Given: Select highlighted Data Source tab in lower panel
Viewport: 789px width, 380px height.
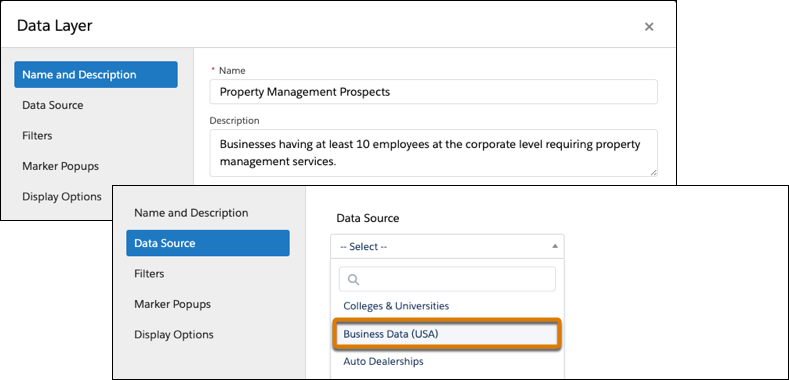Looking at the screenshot, I should (x=208, y=243).
